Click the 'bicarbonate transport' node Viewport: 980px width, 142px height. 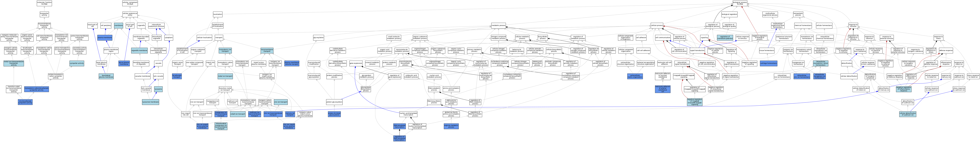(177, 76)
